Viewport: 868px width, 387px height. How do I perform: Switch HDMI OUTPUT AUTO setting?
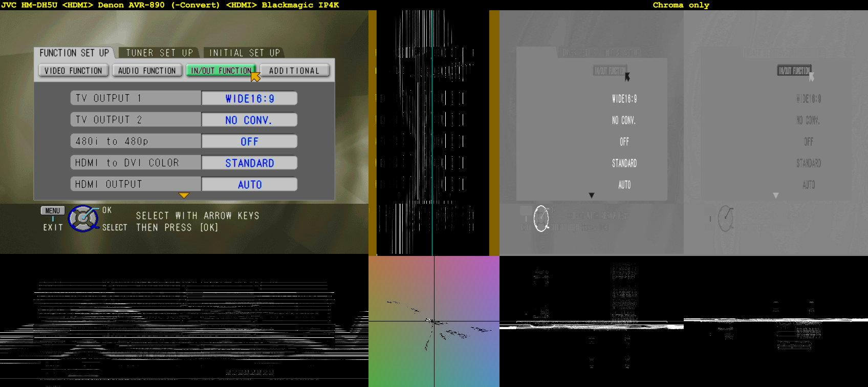[x=249, y=184]
